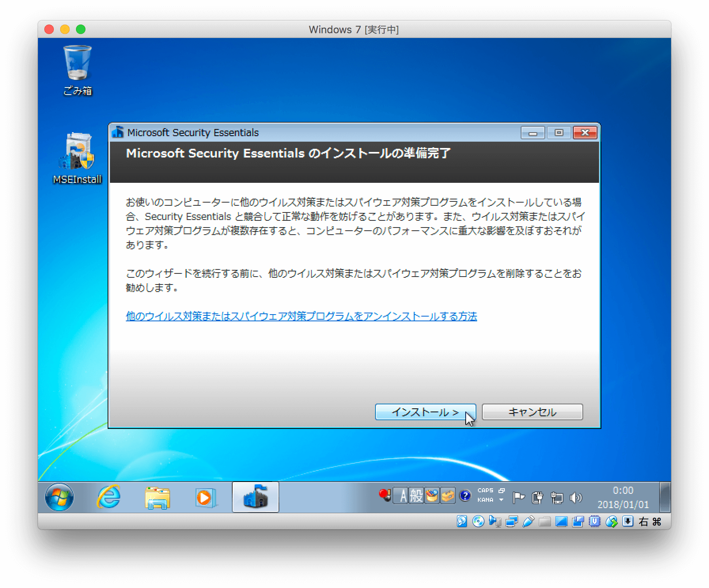Expand the language bar via the restore icon
The width and height of the screenshot is (709, 588).
click(x=502, y=490)
